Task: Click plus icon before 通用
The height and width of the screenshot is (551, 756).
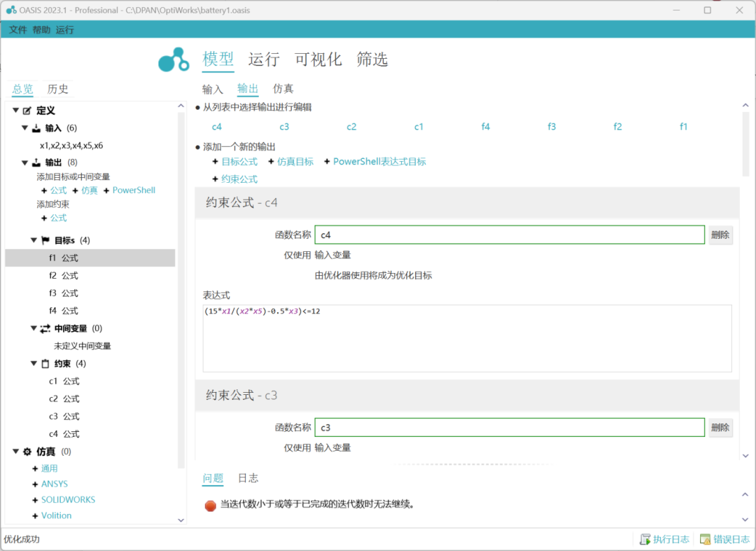Action: coord(35,468)
